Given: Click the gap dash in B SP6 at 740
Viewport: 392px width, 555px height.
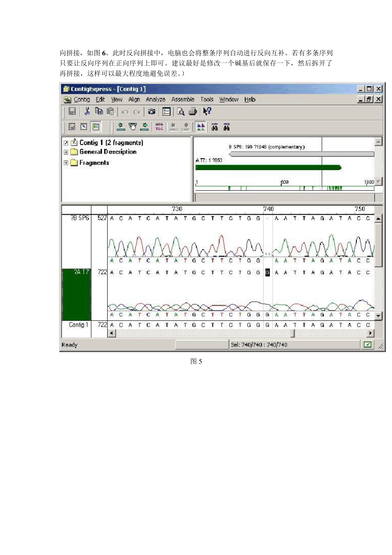Looking at the screenshot, I should [267, 218].
